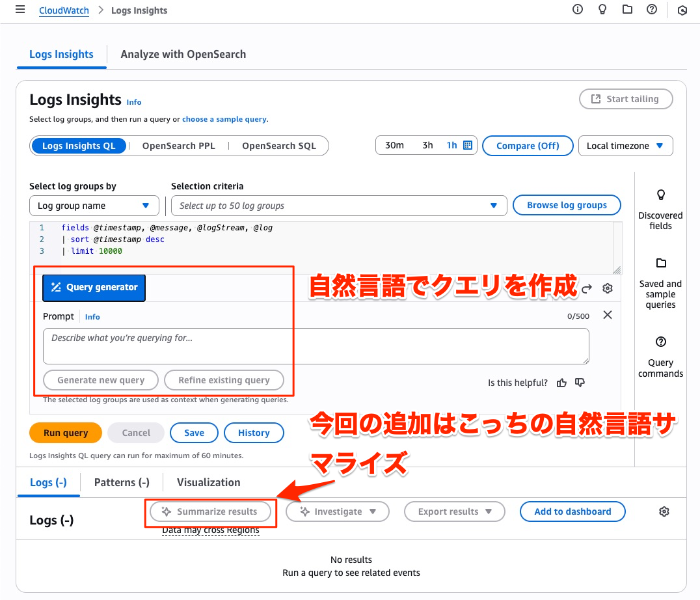Close the Query generator prompt panel
The height and width of the screenshot is (600, 700).
608,315
